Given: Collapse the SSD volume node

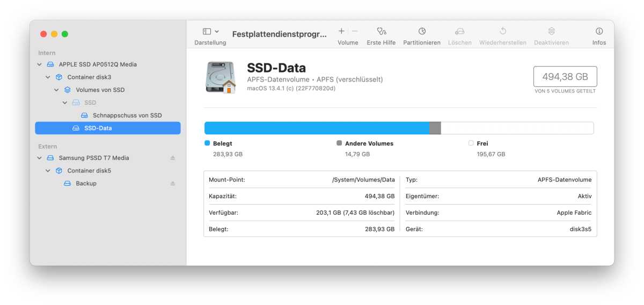Looking at the screenshot, I should (65, 103).
